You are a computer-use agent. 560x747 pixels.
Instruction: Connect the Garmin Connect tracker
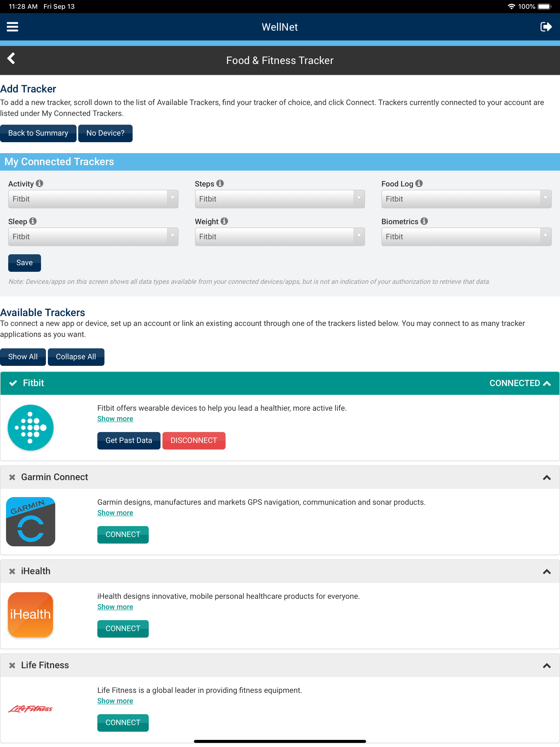tap(123, 535)
